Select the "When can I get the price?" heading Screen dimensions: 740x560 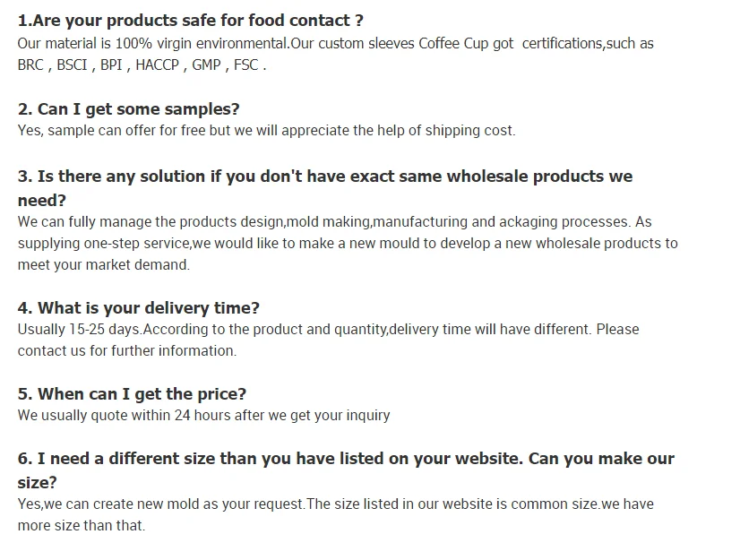pyautogui.click(x=132, y=394)
